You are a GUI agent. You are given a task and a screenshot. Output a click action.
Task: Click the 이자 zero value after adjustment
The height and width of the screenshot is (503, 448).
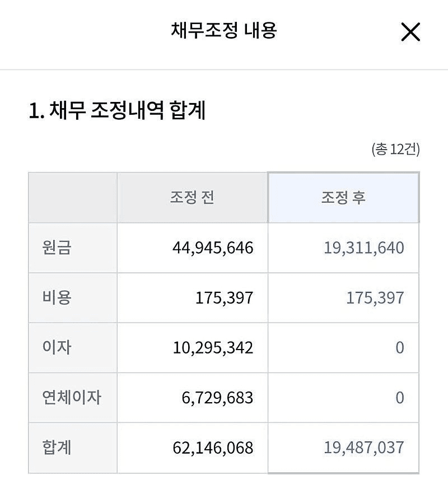click(x=399, y=348)
